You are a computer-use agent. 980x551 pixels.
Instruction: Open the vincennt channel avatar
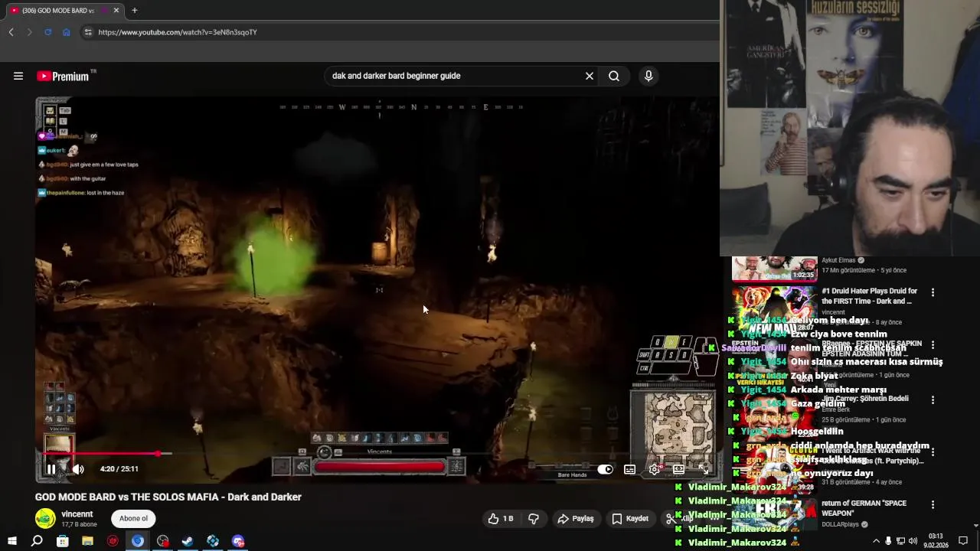point(45,518)
